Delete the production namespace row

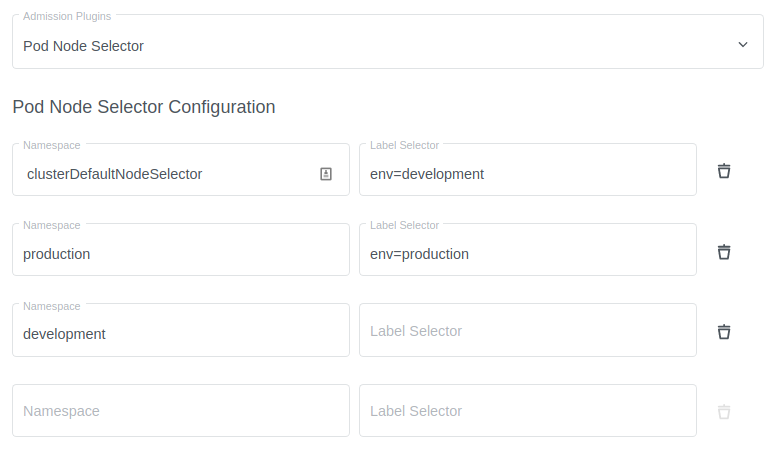[x=724, y=251]
